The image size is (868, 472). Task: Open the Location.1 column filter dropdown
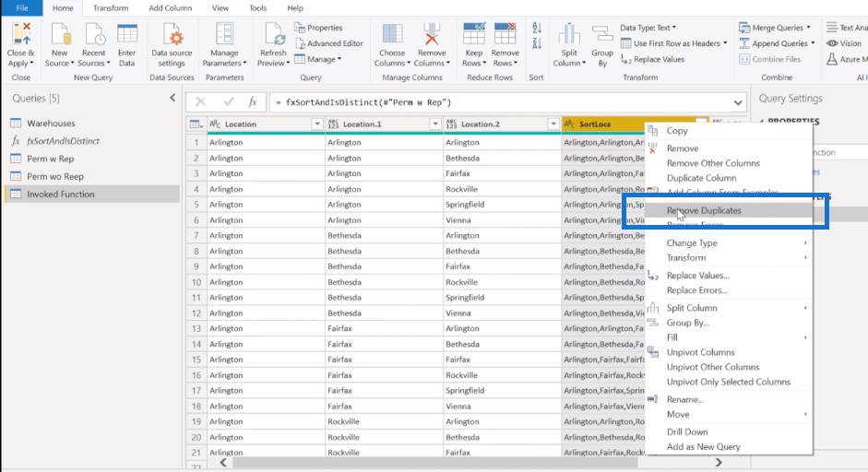coord(435,124)
